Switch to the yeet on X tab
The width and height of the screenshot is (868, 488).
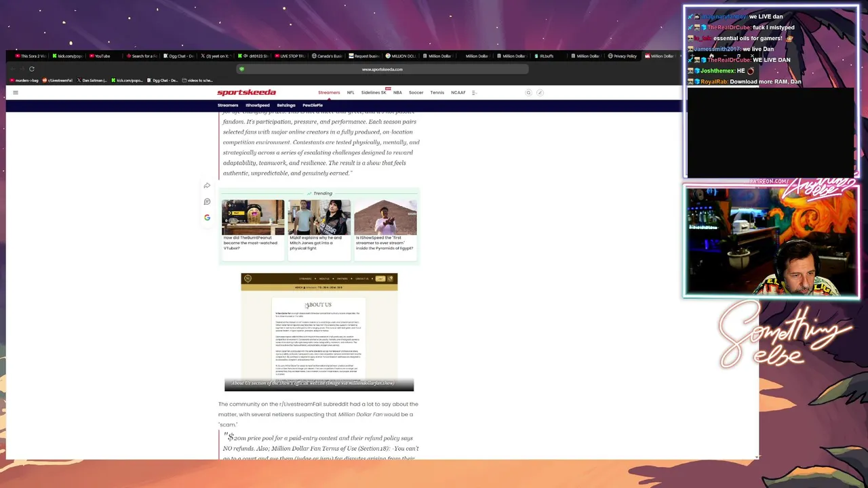coord(215,56)
